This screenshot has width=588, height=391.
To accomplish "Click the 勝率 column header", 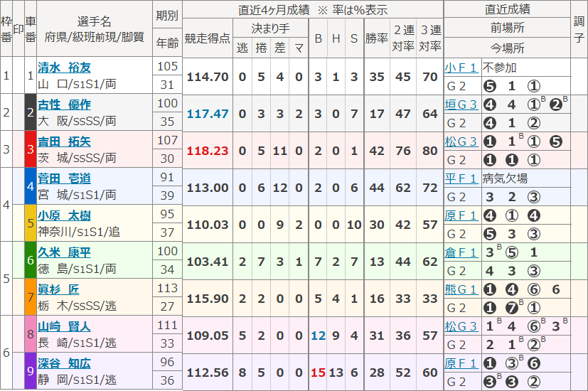I will click(377, 38).
